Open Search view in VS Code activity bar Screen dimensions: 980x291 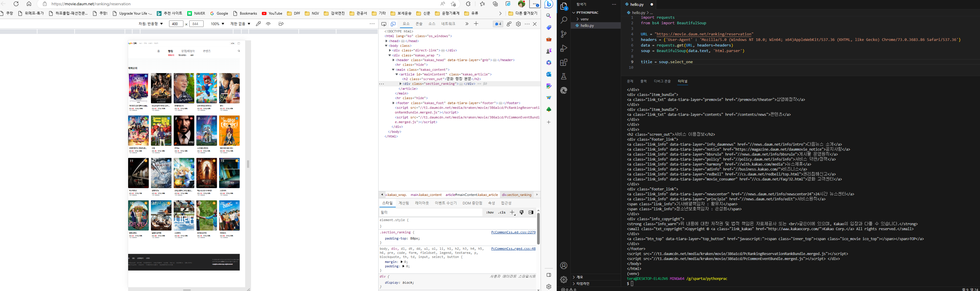point(564,20)
